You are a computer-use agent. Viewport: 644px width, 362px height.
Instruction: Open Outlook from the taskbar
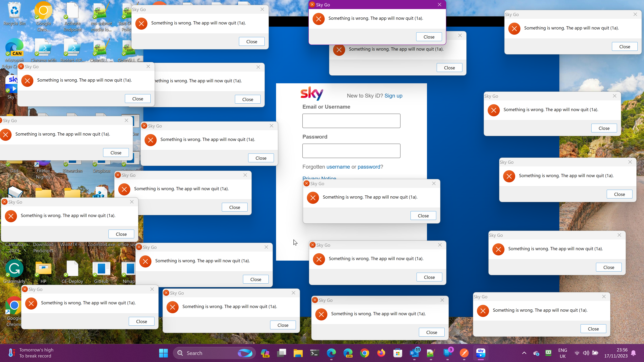point(414,353)
